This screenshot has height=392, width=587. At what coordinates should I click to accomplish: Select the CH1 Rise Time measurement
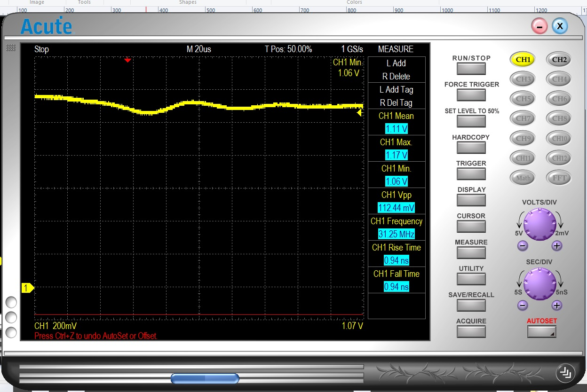(396, 254)
